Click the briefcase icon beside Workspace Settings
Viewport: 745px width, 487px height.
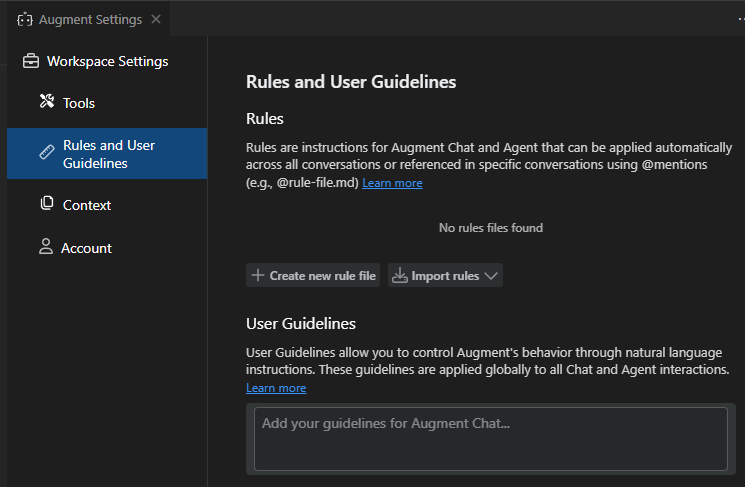pos(31,61)
